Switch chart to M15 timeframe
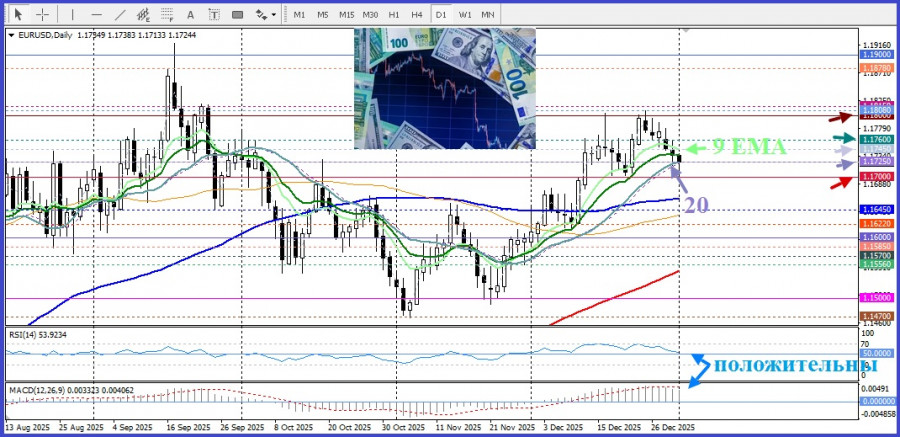The height and width of the screenshot is (437, 900). [346, 14]
